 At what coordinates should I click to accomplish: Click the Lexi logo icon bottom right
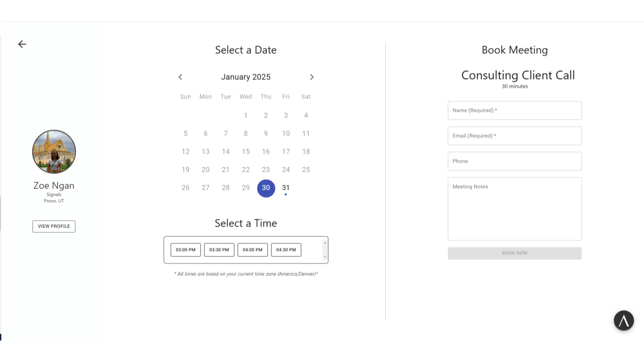[624, 321]
